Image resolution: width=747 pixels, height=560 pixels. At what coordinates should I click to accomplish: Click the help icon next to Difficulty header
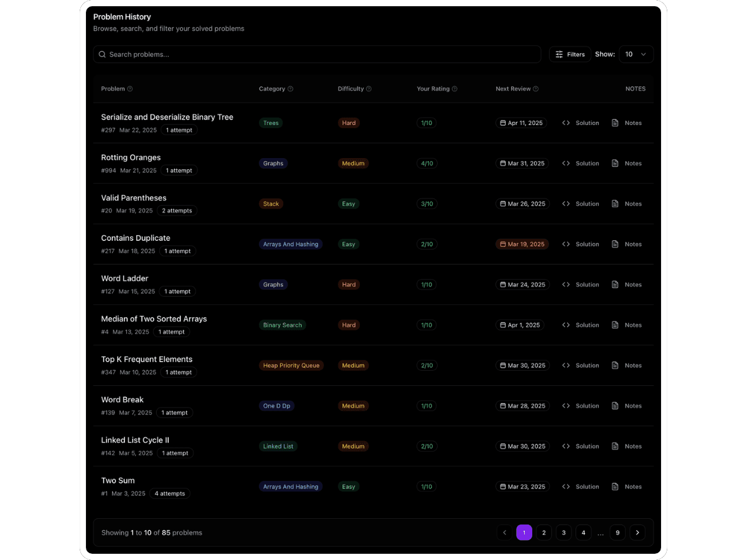tap(369, 89)
